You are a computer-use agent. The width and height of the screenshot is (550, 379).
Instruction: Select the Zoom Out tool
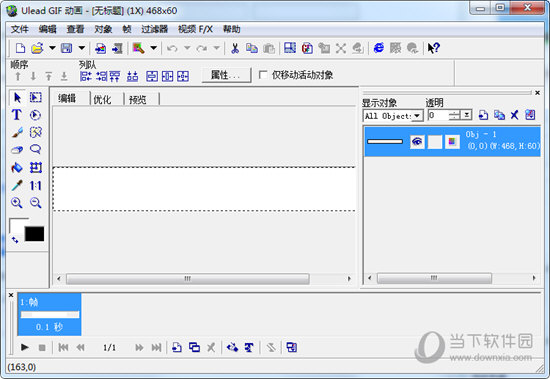tap(35, 202)
